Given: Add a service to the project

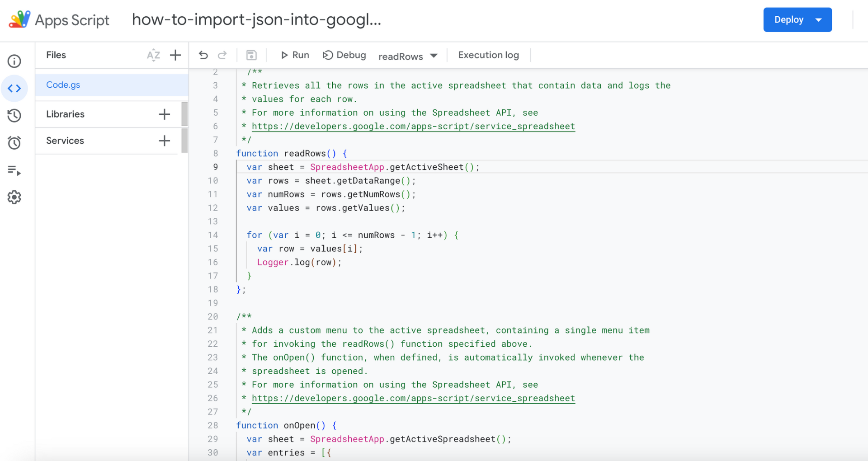Looking at the screenshot, I should pyautogui.click(x=164, y=141).
